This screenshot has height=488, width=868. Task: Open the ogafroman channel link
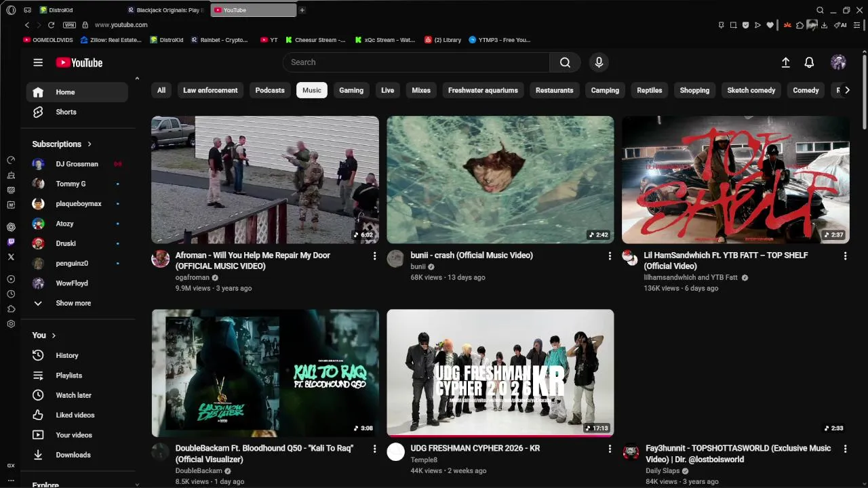[x=193, y=277]
